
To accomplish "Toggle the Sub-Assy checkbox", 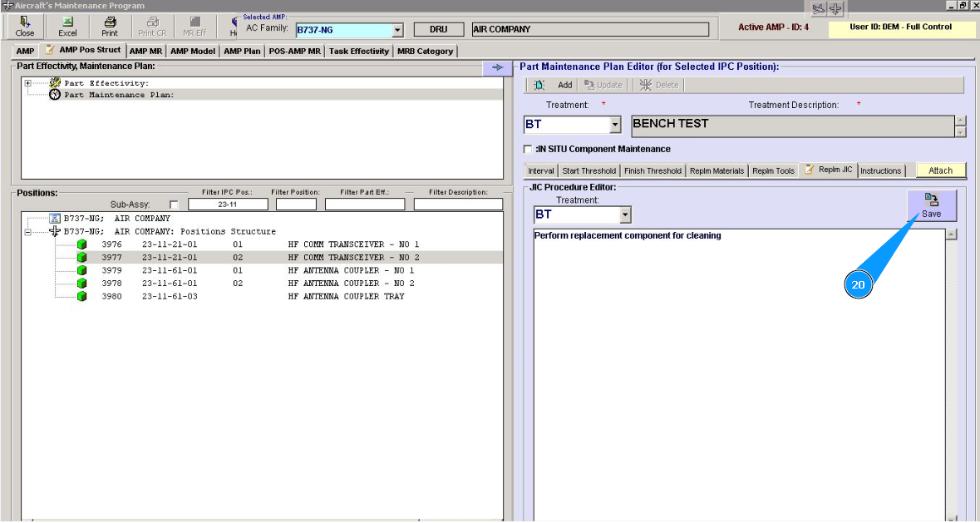I will (x=174, y=205).
